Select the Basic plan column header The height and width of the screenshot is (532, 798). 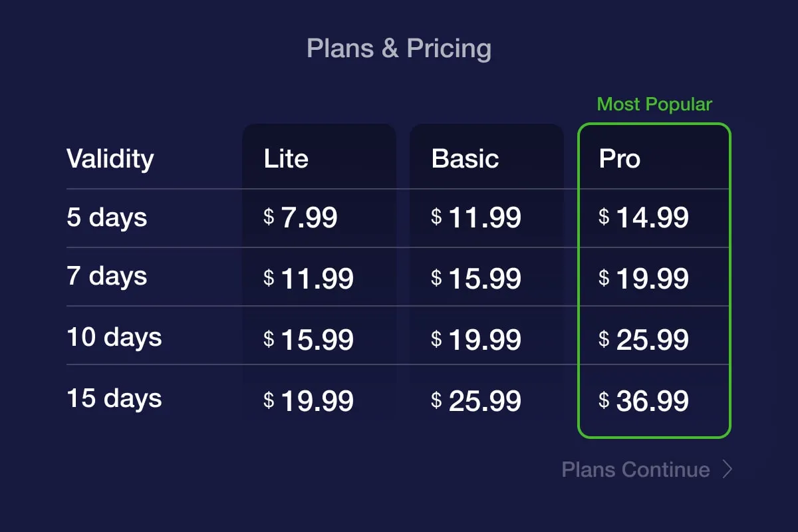pos(465,159)
